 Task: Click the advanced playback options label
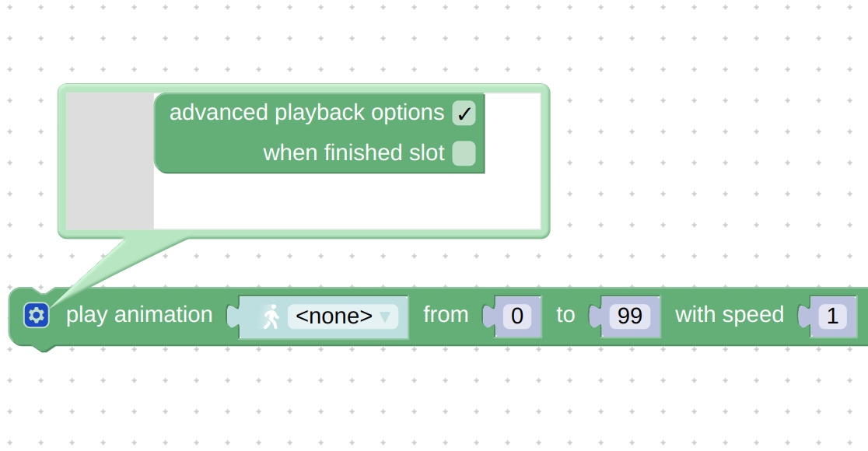pyautogui.click(x=306, y=112)
